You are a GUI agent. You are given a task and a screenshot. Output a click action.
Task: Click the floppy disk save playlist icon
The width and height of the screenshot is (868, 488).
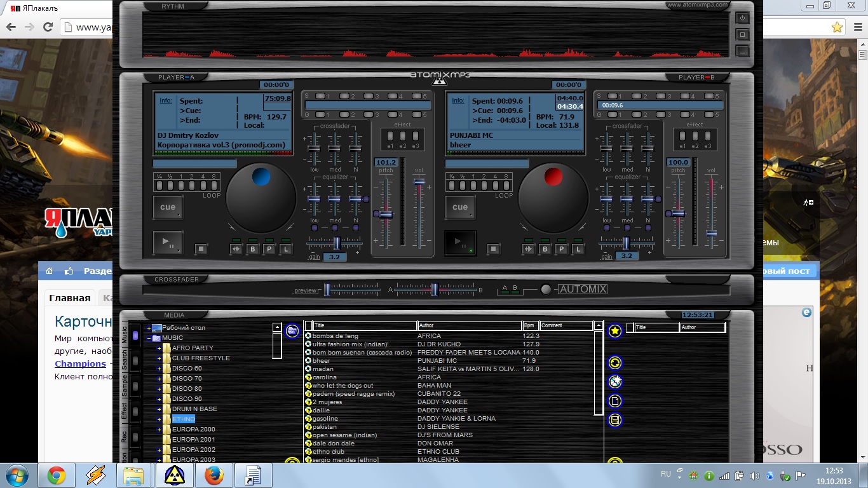pos(614,420)
